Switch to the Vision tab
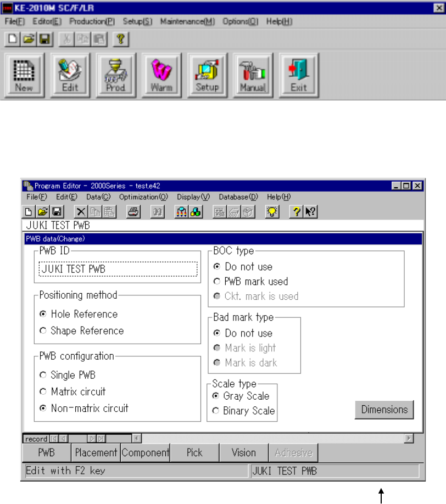446x504 pixels. pyautogui.click(x=244, y=452)
